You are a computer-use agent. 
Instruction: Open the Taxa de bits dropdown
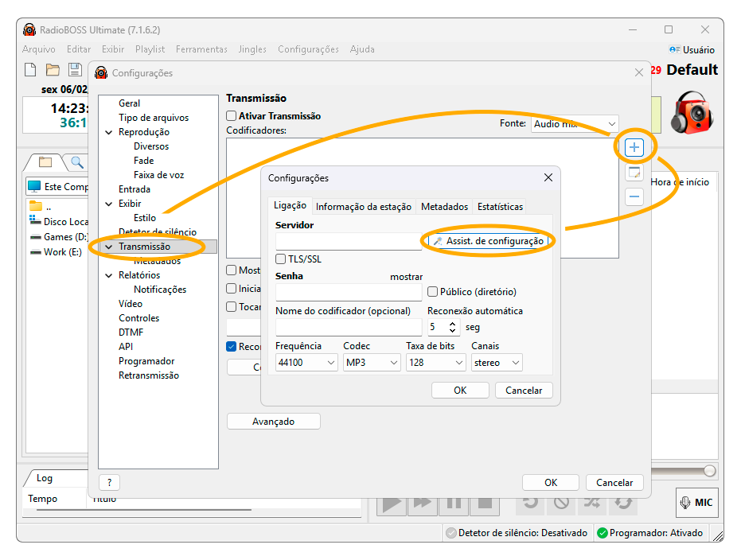(435, 363)
